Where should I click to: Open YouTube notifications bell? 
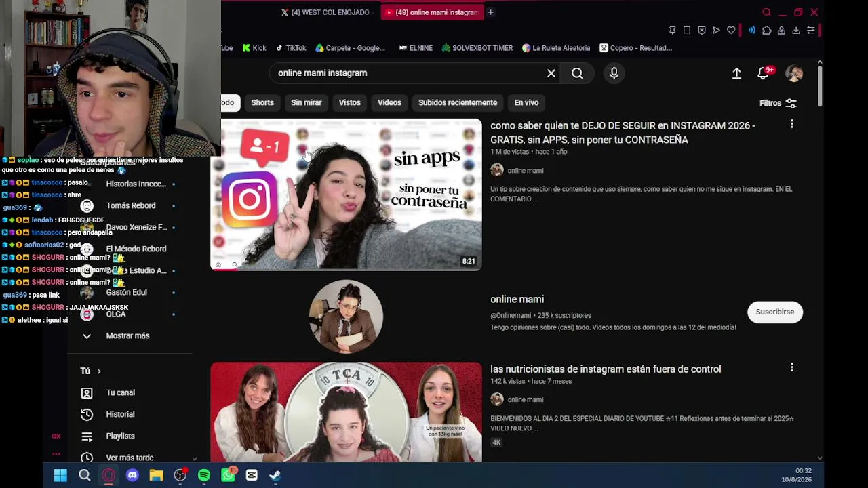[x=764, y=73]
